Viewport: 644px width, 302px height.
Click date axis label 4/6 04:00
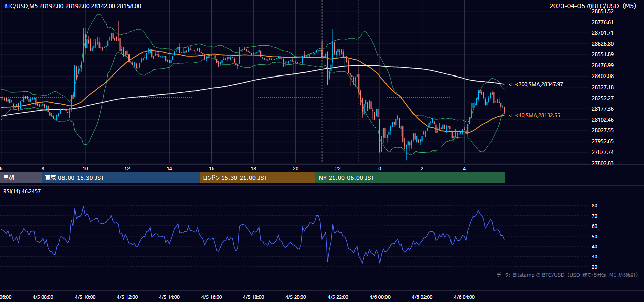(x=464, y=297)
